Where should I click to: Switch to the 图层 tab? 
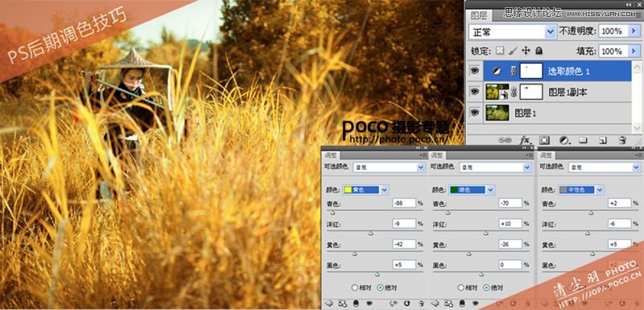pyautogui.click(x=479, y=15)
